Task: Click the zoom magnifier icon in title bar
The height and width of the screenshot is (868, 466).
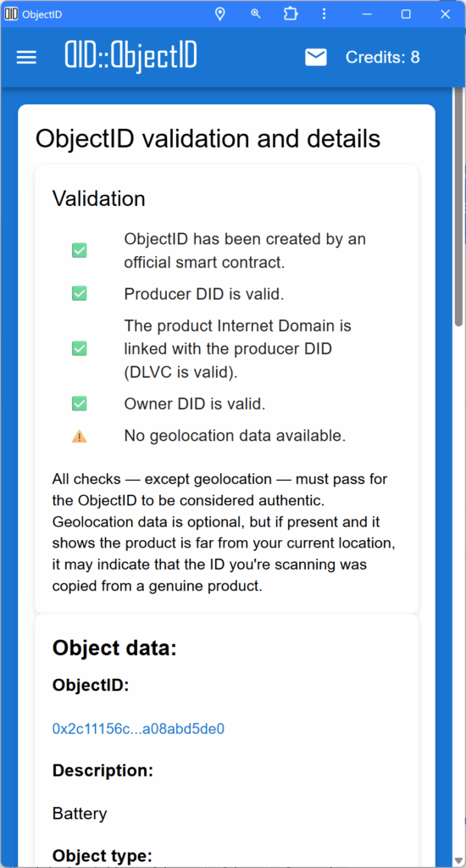Action: (256, 14)
